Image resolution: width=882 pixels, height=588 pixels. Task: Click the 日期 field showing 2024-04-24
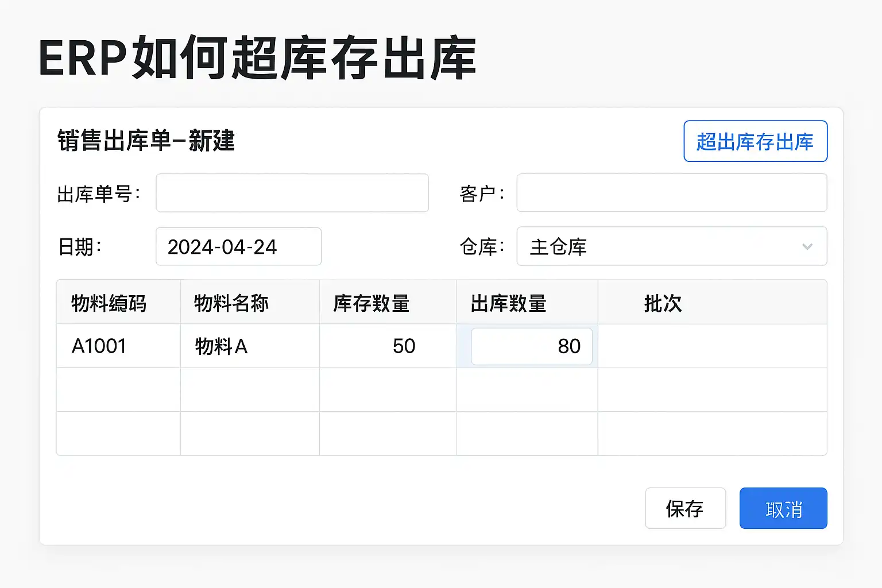tap(238, 246)
